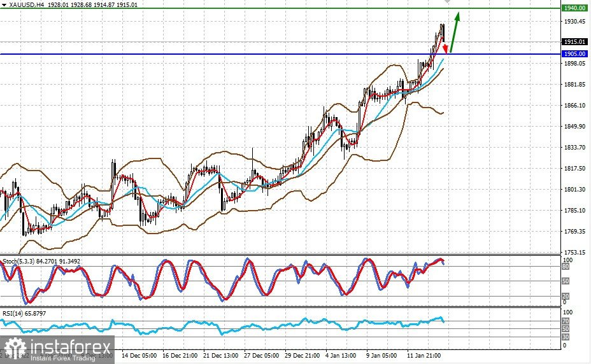The image size is (591, 364).
Task: Click the 29 Dec 21:00 time label
Action: [x=302, y=355]
